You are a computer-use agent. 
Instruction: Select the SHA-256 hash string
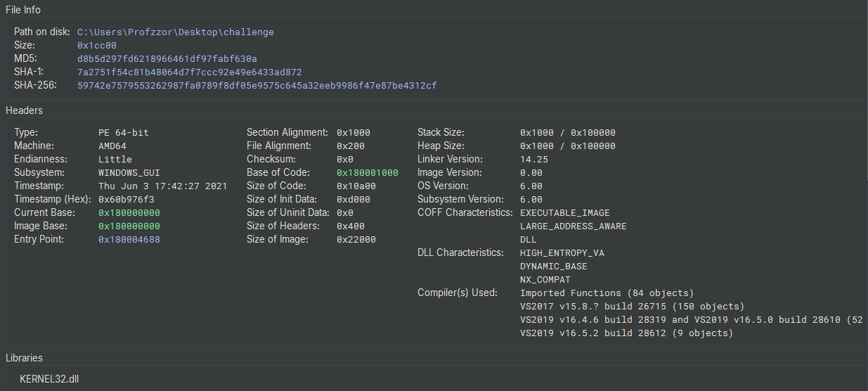click(257, 86)
